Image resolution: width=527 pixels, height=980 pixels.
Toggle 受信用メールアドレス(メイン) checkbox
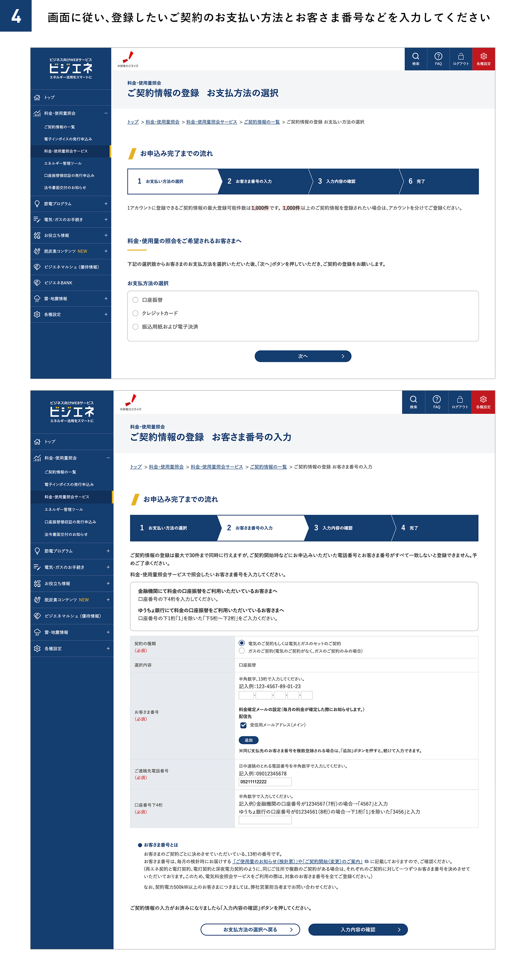point(243,725)
